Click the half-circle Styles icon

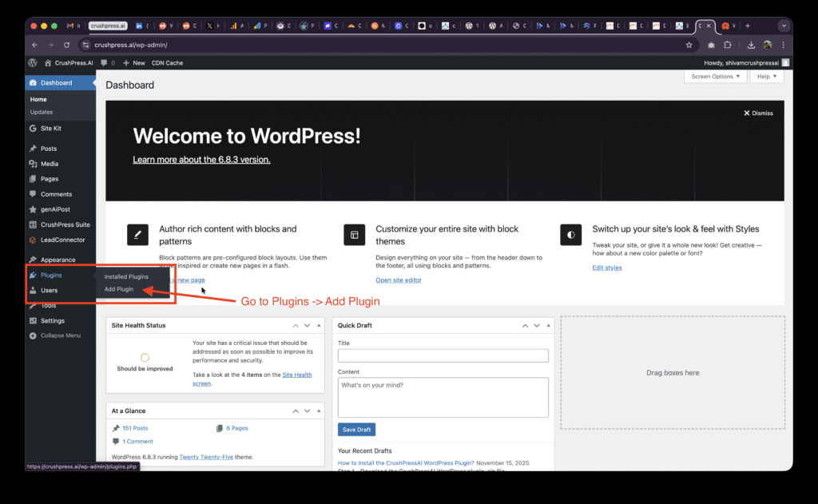click(570, 235)
